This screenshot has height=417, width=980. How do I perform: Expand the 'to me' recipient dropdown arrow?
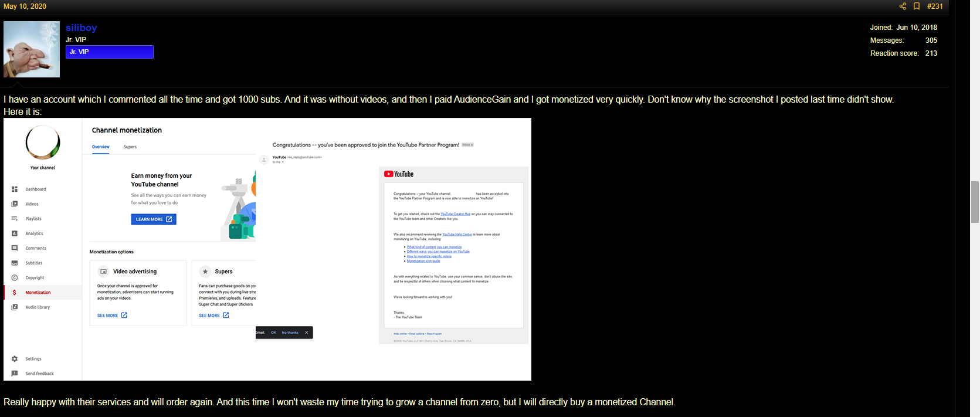tap(283, 162)
